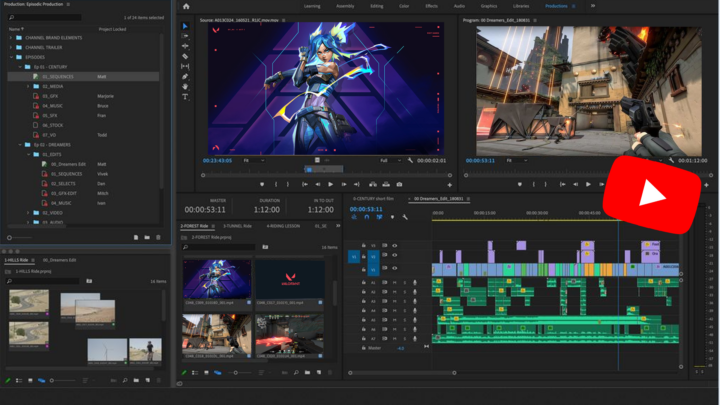Collapse the EPISODES folder
720x405 pixels.
click(13, 56)
